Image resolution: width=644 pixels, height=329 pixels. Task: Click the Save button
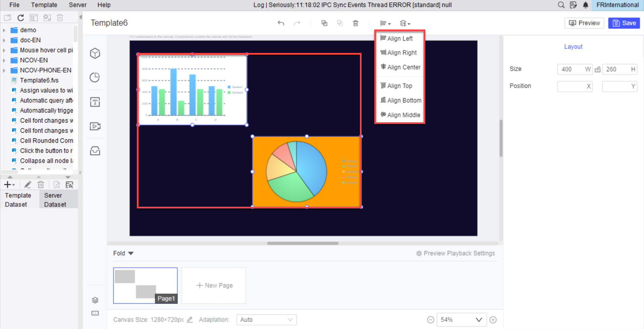[x=624, y=23]
